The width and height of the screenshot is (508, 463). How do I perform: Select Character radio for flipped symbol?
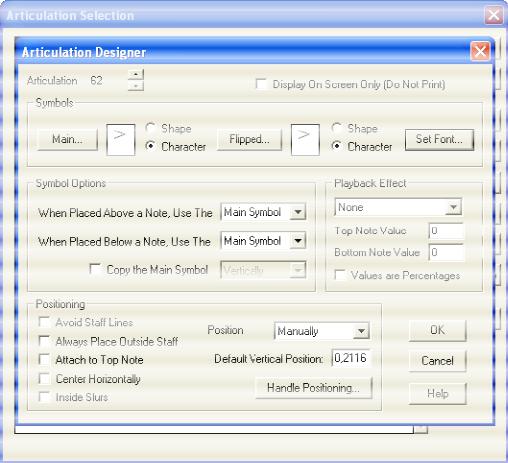click(336, 146)
